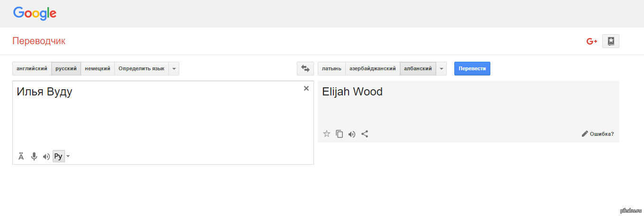
Task: Toggle the Ру input method button
Action: pyautogui.click(x=58, y=156)
